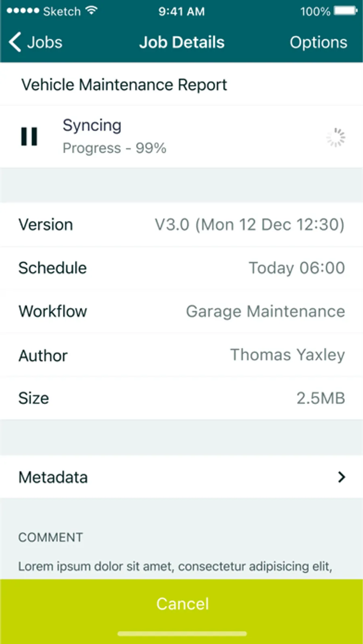Screen dimensions: 363x644
Task: Tap the Lorem ipsum comment text
Action: 175,566
